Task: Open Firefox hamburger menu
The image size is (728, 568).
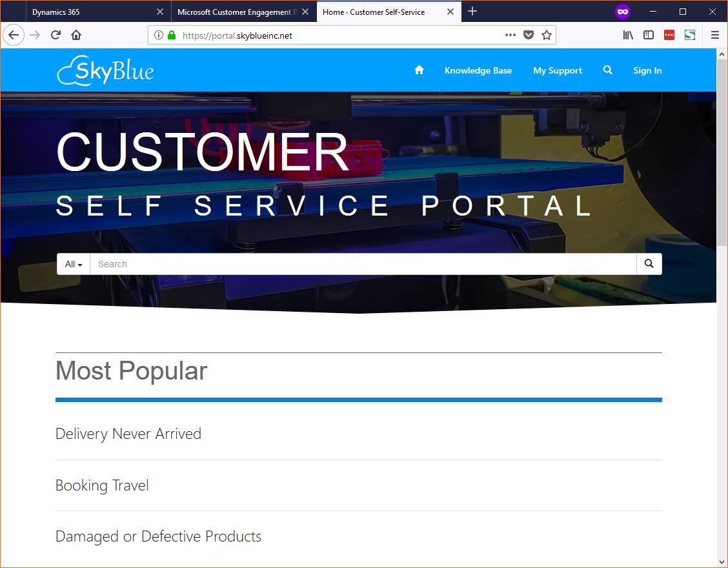Action: [x=714, y=35]
